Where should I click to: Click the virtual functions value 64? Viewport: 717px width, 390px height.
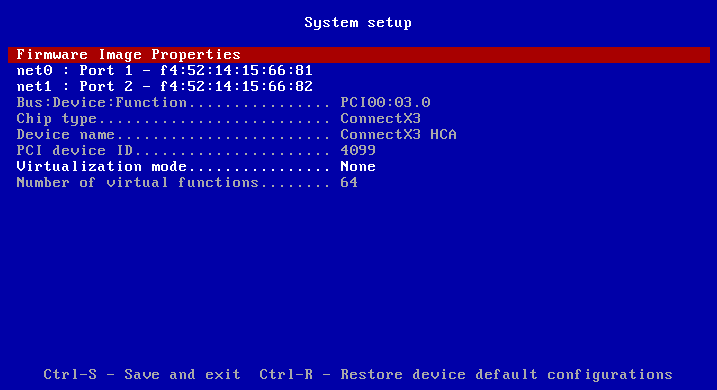point(349,182)
